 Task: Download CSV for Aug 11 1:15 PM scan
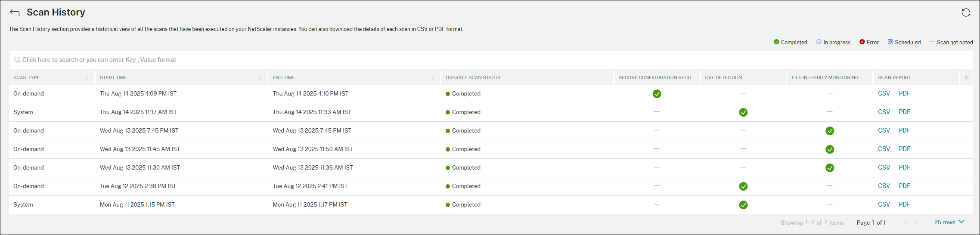[x=884, y=204]
